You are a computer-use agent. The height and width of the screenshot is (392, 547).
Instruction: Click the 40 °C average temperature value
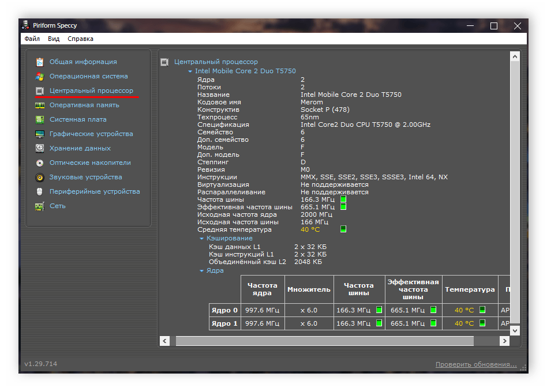310,229
